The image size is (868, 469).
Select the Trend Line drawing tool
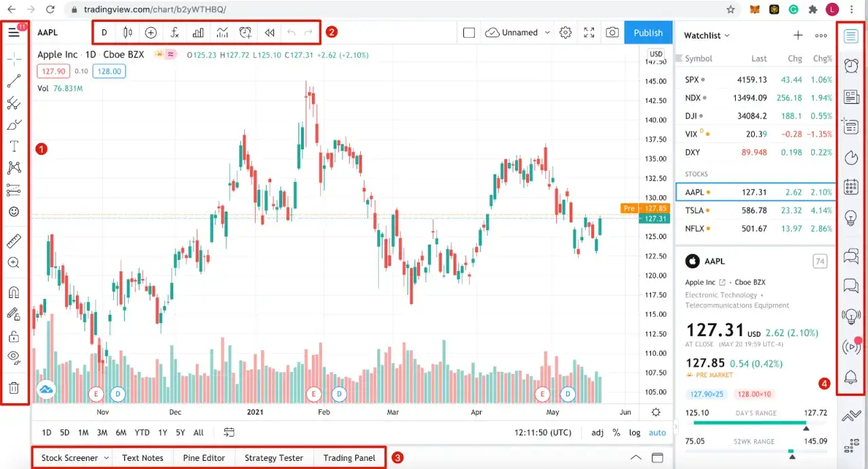point(14,81)
